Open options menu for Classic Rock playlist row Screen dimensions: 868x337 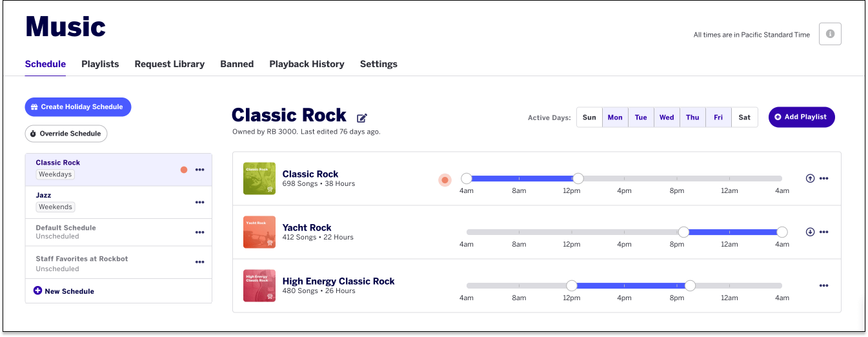pyautogui.click(x=824, y=178)
